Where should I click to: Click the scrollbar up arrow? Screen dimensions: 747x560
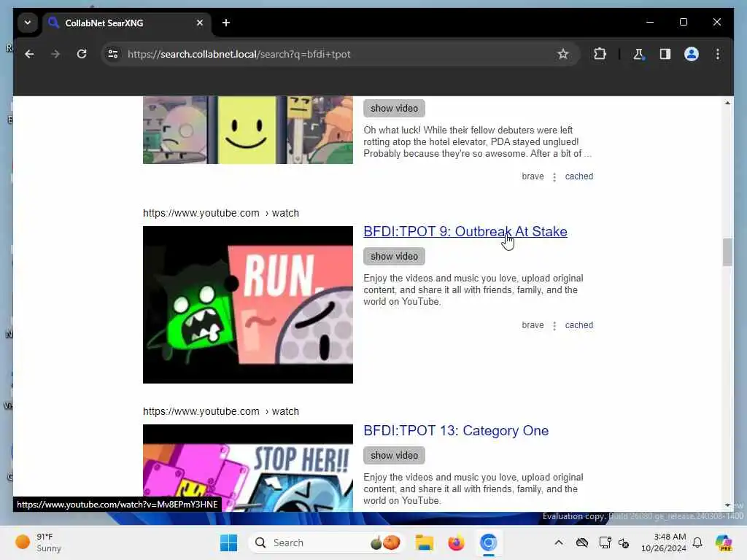[727, 103]
